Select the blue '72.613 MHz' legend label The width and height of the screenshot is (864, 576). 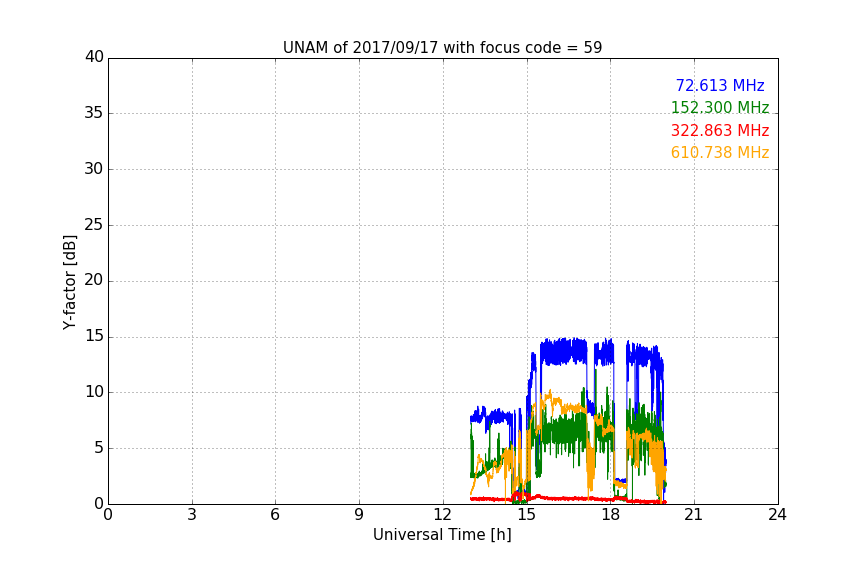(720, 85)
